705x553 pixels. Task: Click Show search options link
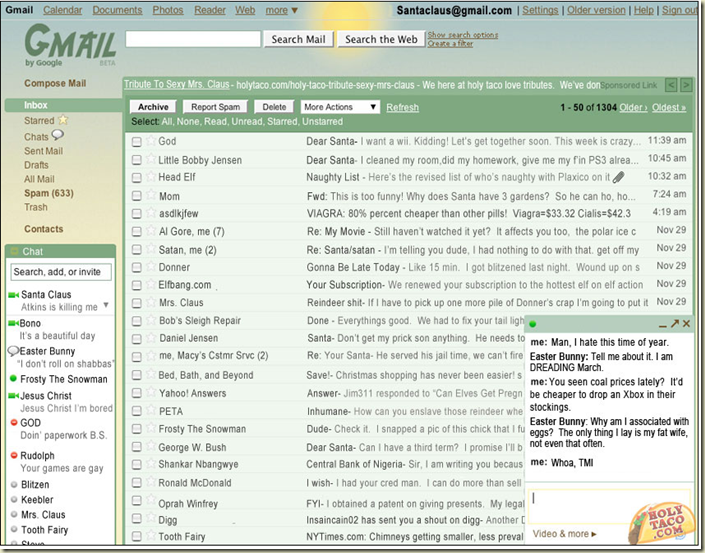point(463,35)
